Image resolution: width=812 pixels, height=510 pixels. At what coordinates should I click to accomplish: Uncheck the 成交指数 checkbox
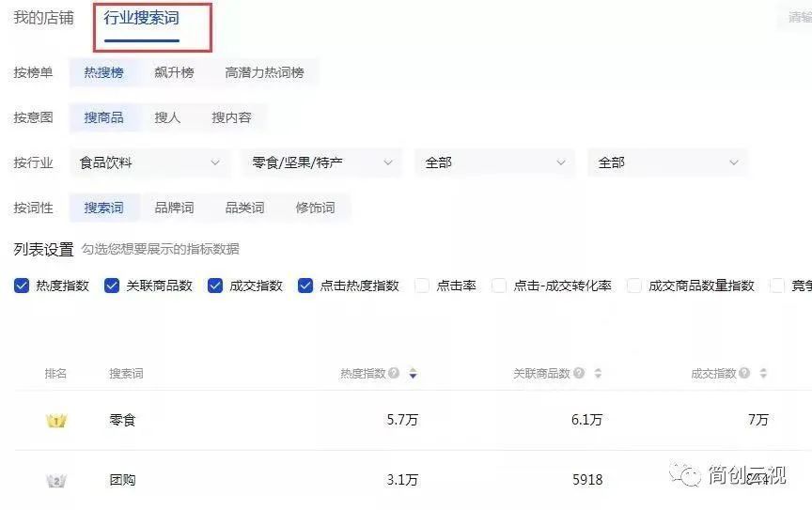click(215, 286)
